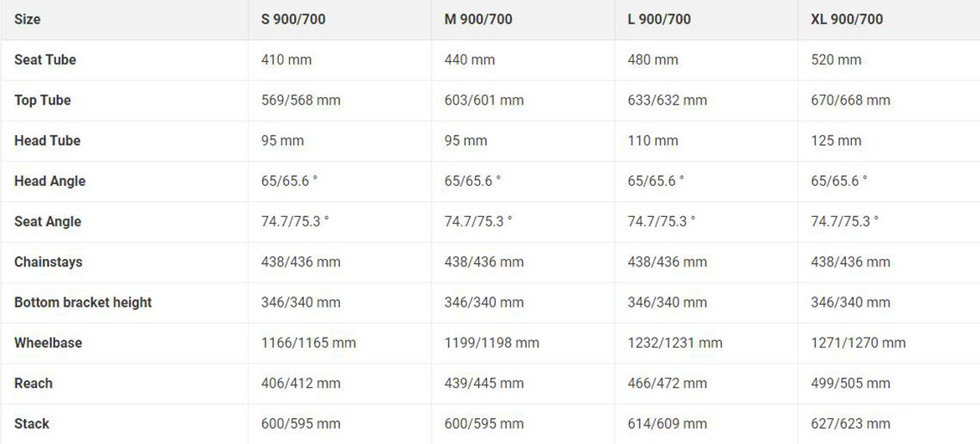
Task: Click the Head Angle row label
Action: pyautogui.click(x=50, y=181)
